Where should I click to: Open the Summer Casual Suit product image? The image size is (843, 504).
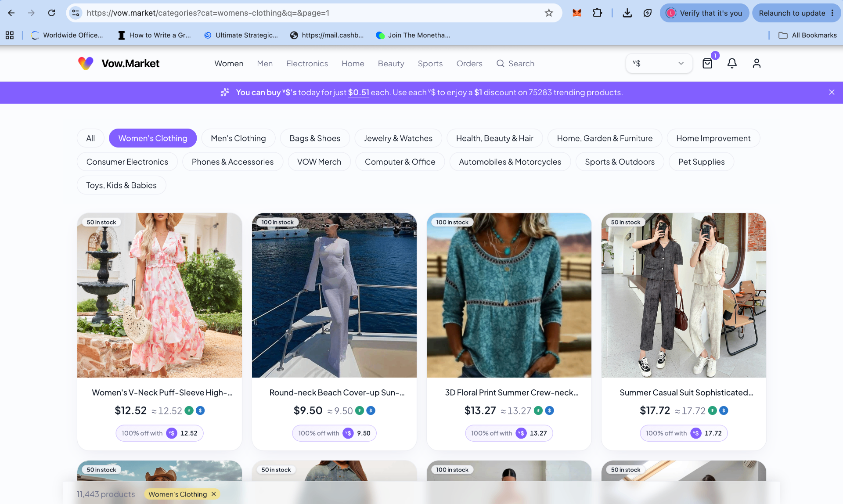684,295
